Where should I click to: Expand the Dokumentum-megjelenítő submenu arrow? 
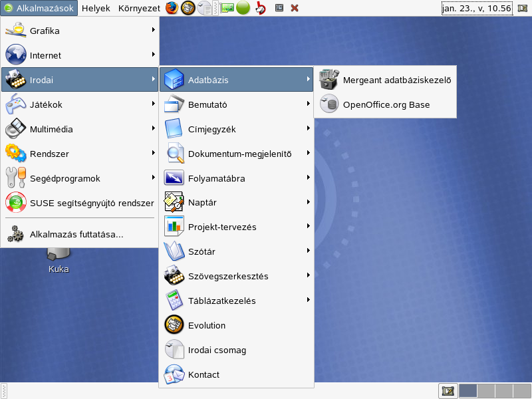[309, 153]
